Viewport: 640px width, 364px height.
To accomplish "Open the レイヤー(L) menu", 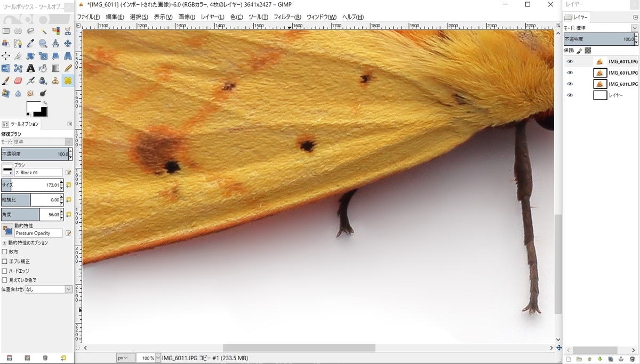I will 213,17.
